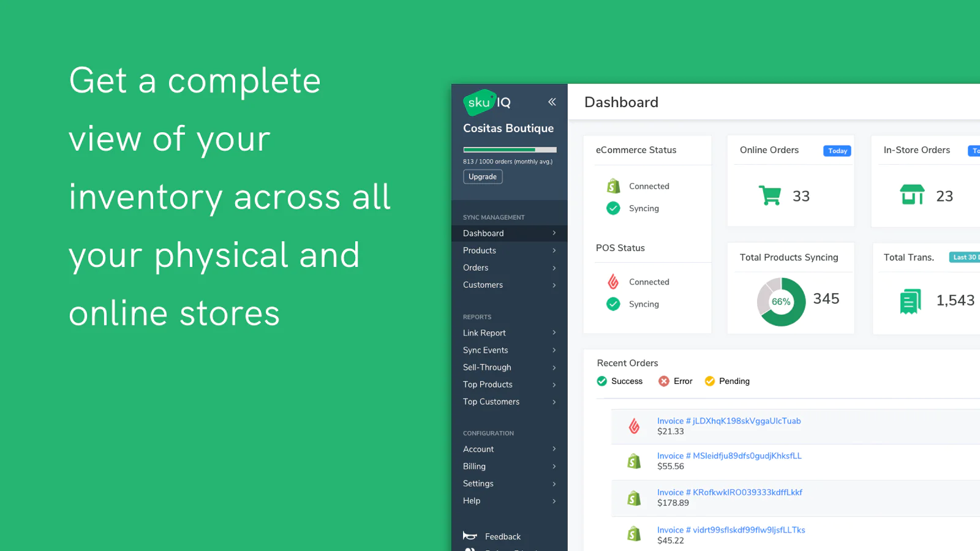Open invoice KRofkwklRO039333kdffLkkf
Screen dimensions: 980x551
[x=729, y=492]
